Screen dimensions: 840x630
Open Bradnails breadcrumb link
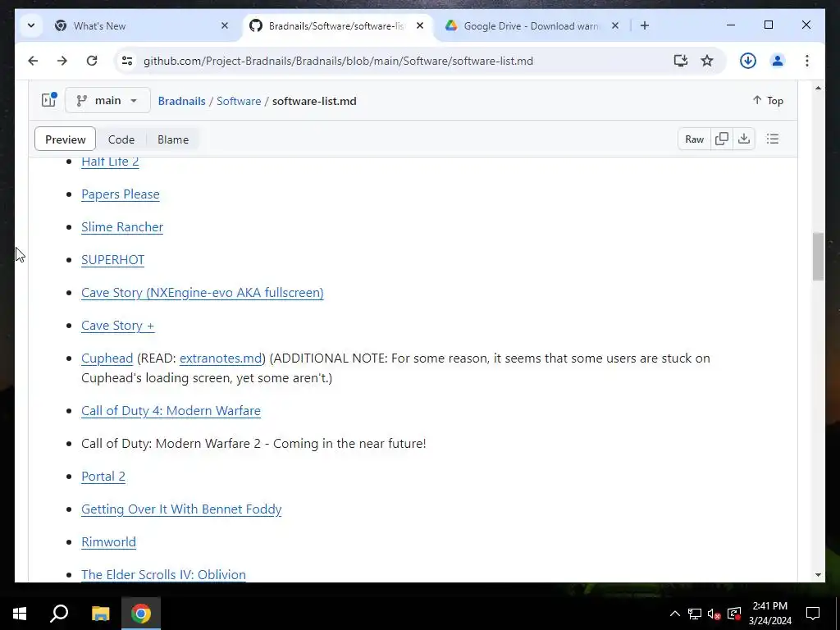pos(181,101)
